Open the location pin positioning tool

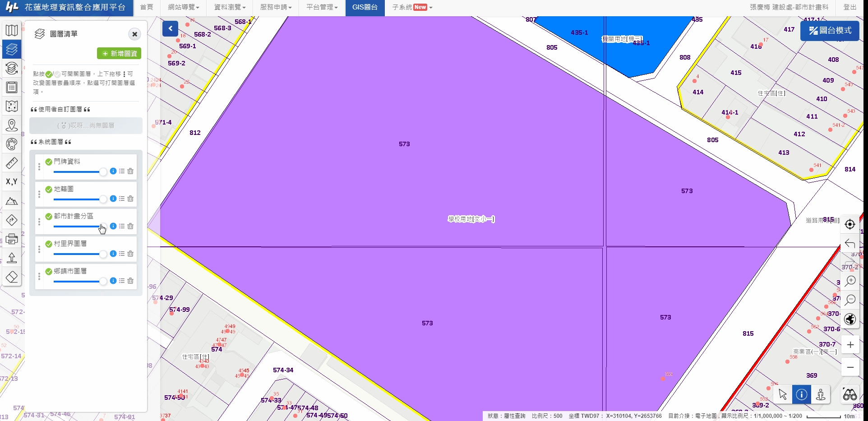(x=12, y=125)
